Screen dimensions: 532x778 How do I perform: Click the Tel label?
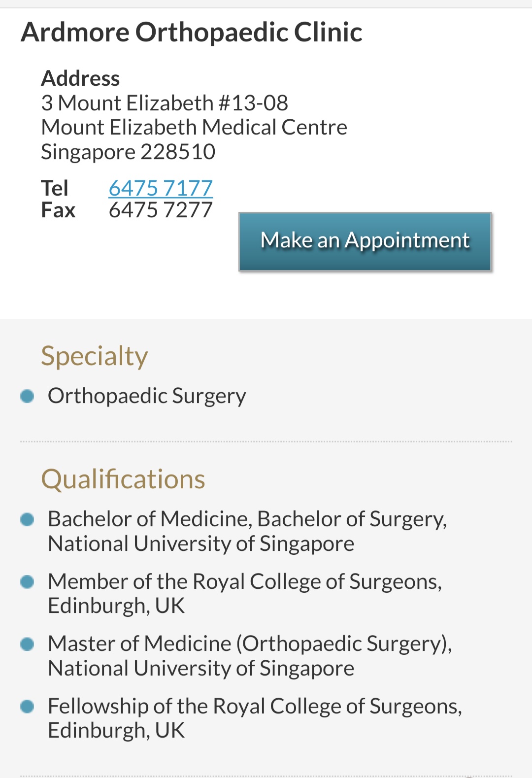(x=55, y=188)
